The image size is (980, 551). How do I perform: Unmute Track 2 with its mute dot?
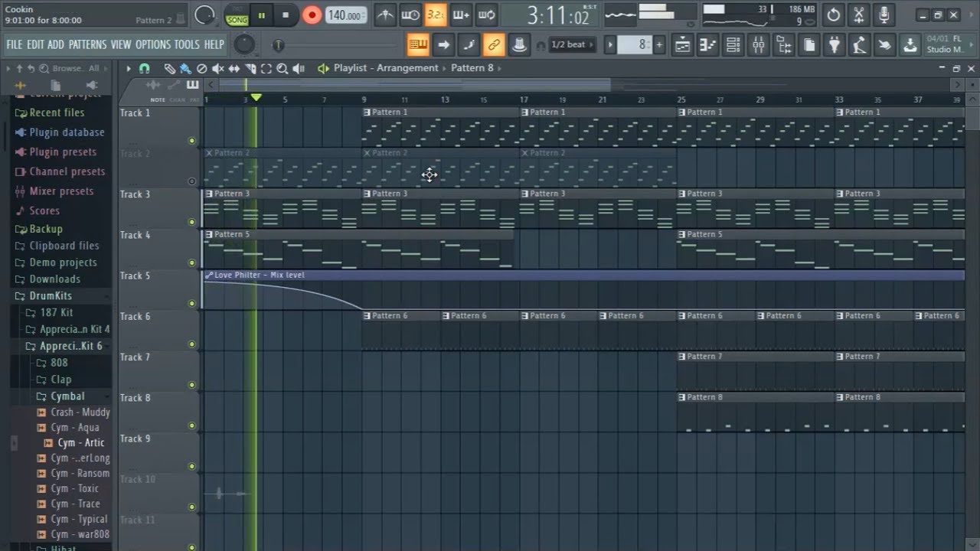pyautogui.click(x=191, y=181)
